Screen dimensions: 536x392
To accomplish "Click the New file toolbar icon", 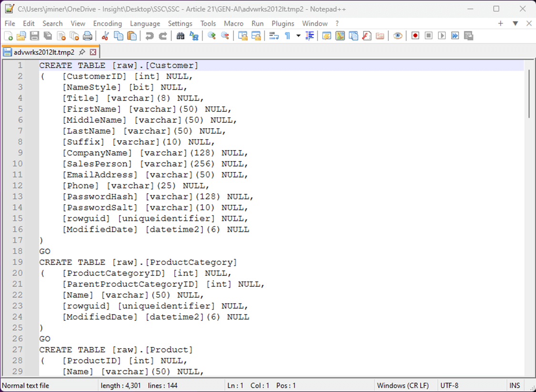I will (8, 36).
